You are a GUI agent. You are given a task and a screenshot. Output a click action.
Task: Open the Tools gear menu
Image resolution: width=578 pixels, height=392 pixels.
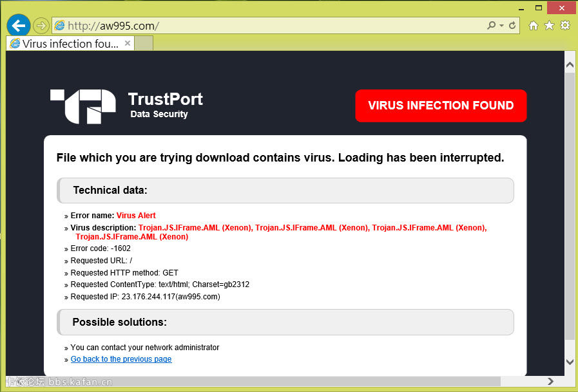pos(565,26)
